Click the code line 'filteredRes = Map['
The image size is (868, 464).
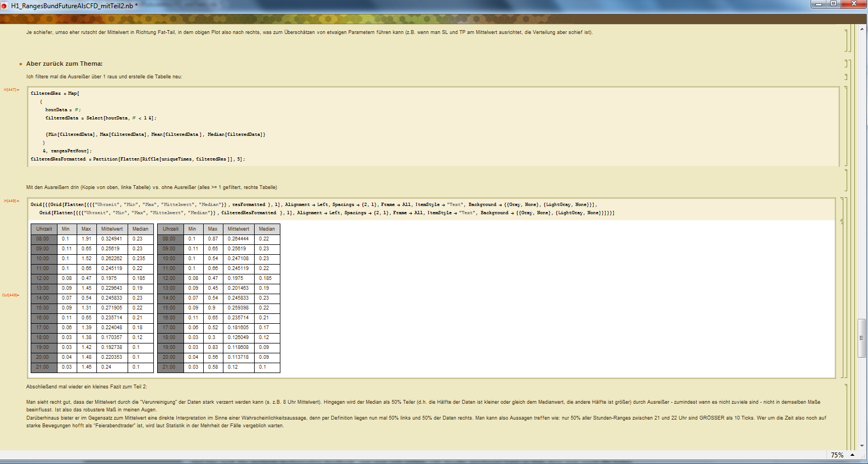click(55, 93)
